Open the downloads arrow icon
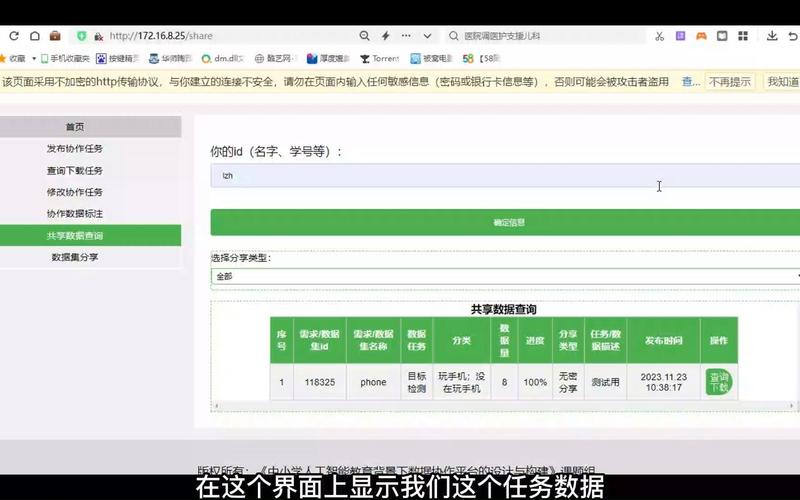 772,36
